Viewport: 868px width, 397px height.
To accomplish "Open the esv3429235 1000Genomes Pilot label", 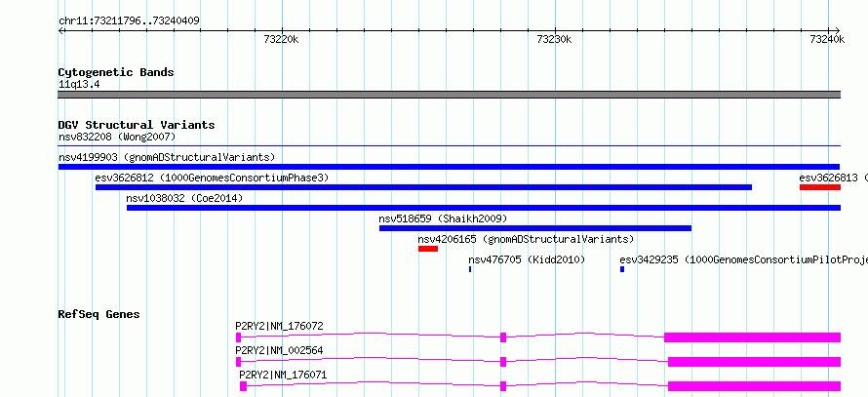I will pos(743,259).
